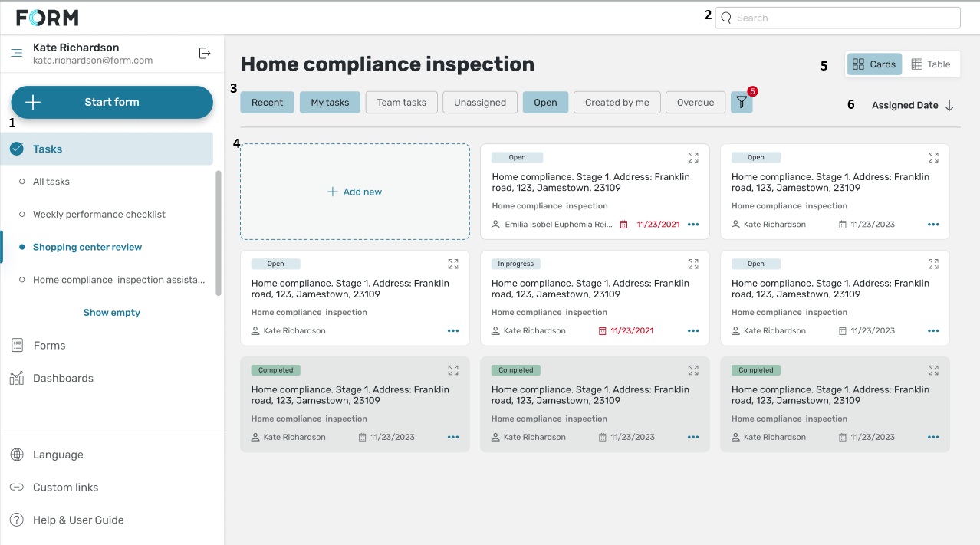
Task: Turn on the Overdue filter chip
Action: [x=695, y=103]
